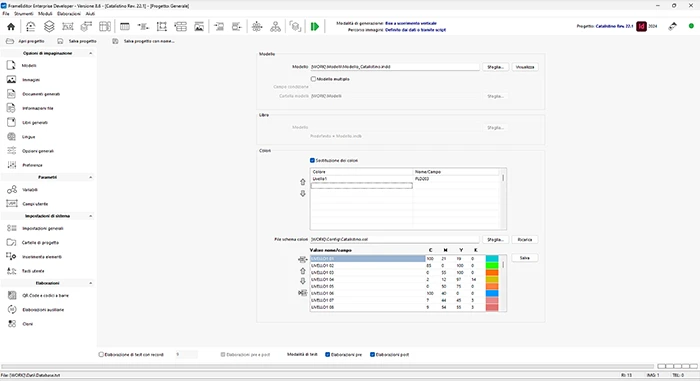The height and width of the screenshot is (381, 700).
Task: Click the pen edit icon near Progetto label
Action: pyautogui.click(x=673, y=26)
